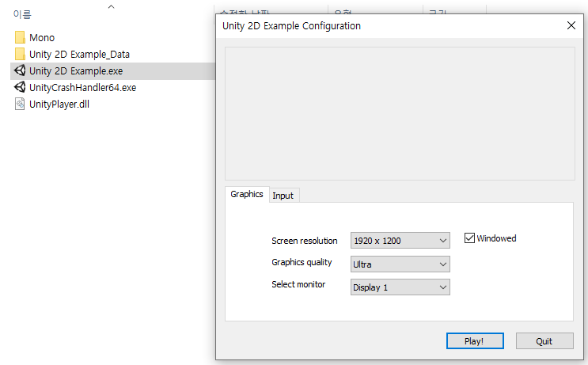588x365 pixels.
Task: Switch to the Graphics tab
Action: [247, 194]
